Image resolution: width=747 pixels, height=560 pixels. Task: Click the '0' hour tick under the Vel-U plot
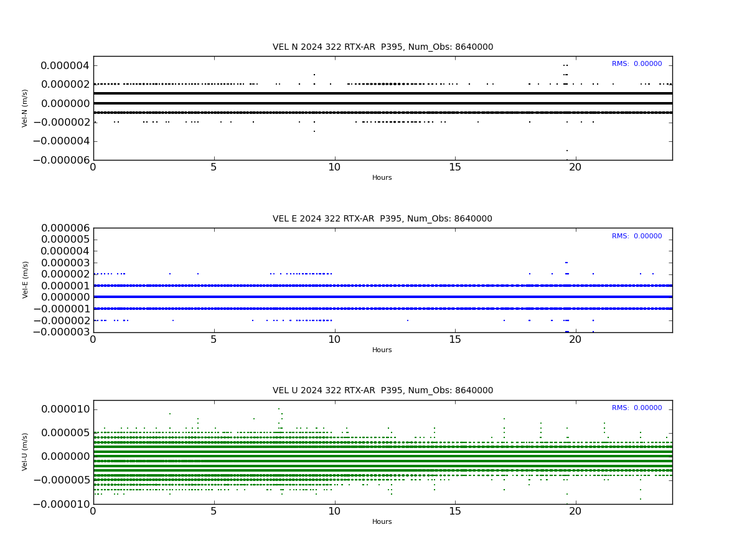(x=93, y=511)
